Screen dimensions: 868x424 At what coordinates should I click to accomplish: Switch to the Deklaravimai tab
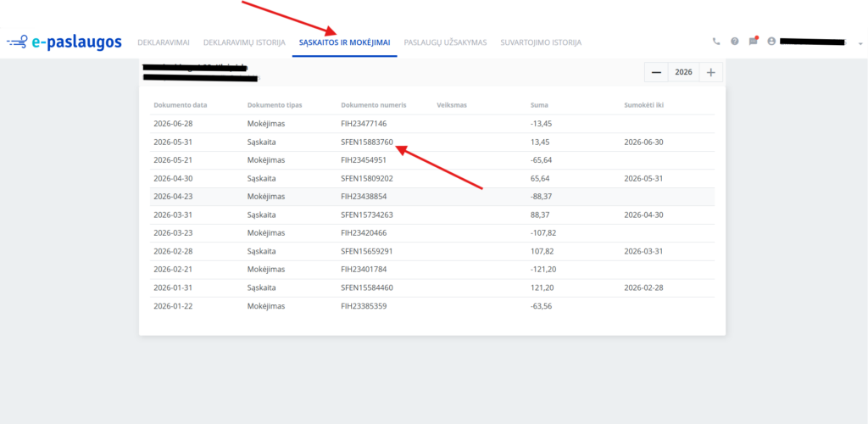[x=164, y=42]
